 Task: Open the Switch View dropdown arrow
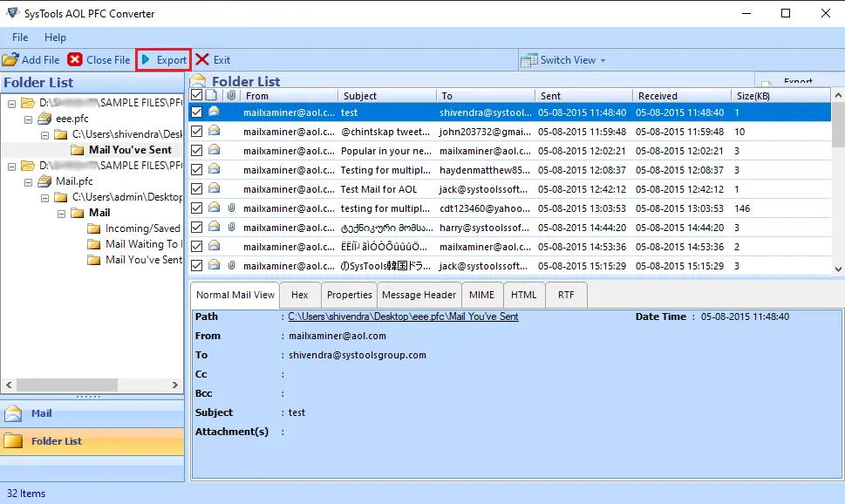click(603, 60)
